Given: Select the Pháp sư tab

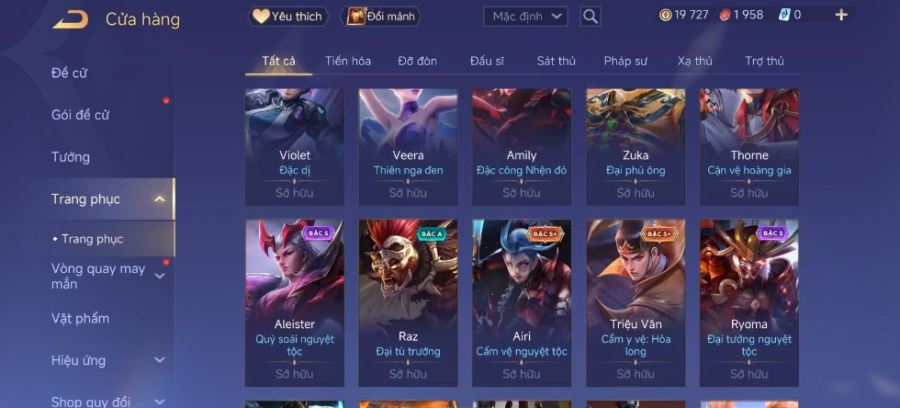Looking at the screenshot, I should pyautogui.click(x=626, y=61).
